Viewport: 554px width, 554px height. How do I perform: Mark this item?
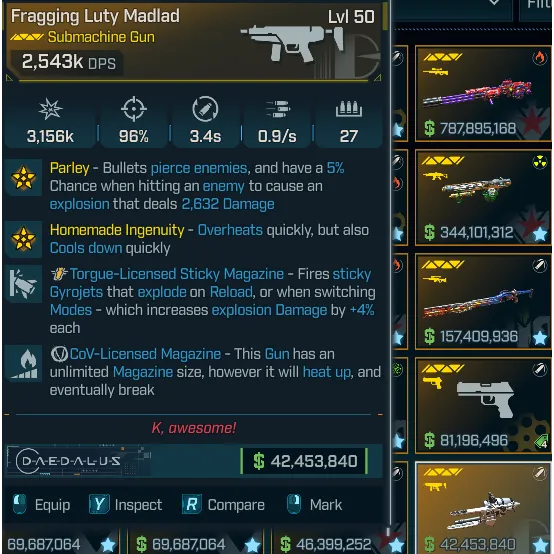[x=314, y=505]
